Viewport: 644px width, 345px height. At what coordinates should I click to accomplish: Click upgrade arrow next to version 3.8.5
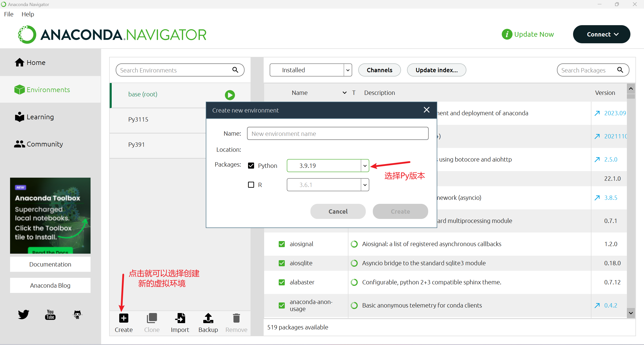pyautogui.click(x=597, y=198)
